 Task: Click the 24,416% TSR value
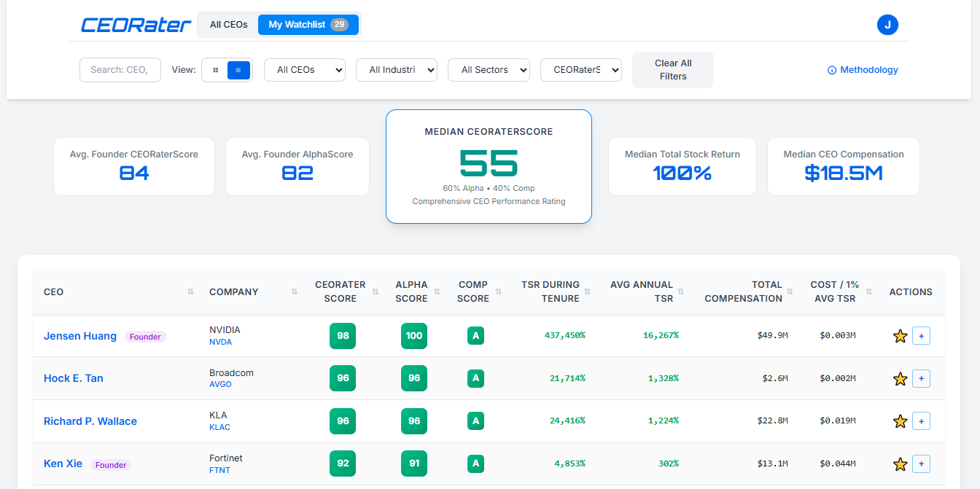tap(567, 420)
